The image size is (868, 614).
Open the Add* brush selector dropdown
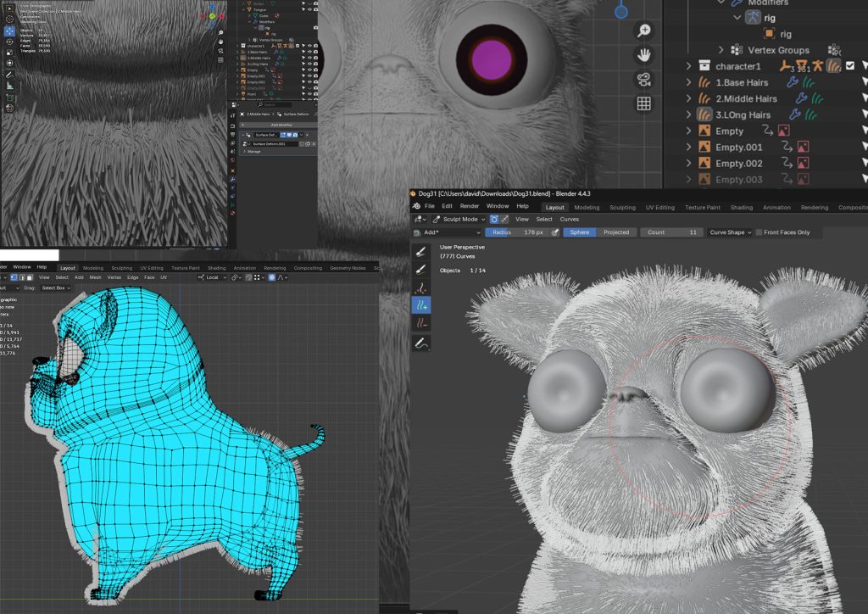(x=446, y=232)
